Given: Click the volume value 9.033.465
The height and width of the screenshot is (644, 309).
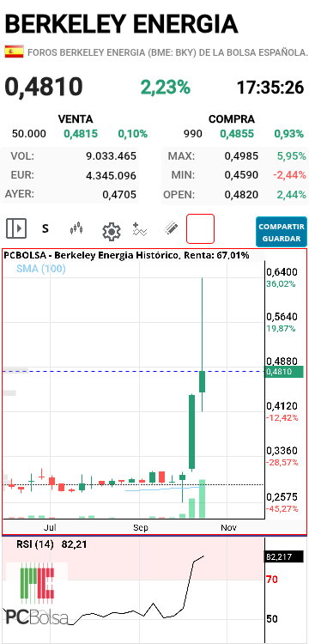Looking at the screenshot, I should (x=111, y=156).
